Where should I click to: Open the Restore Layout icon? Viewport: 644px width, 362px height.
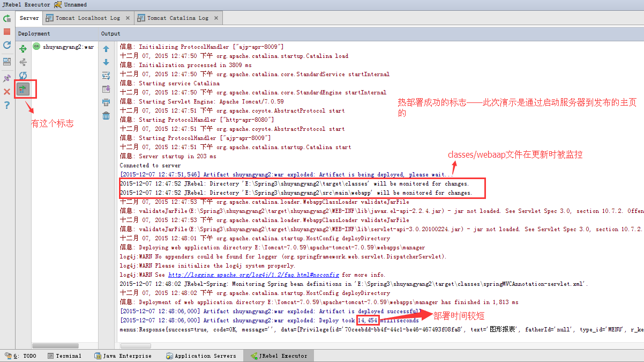[x=7, y=62]
